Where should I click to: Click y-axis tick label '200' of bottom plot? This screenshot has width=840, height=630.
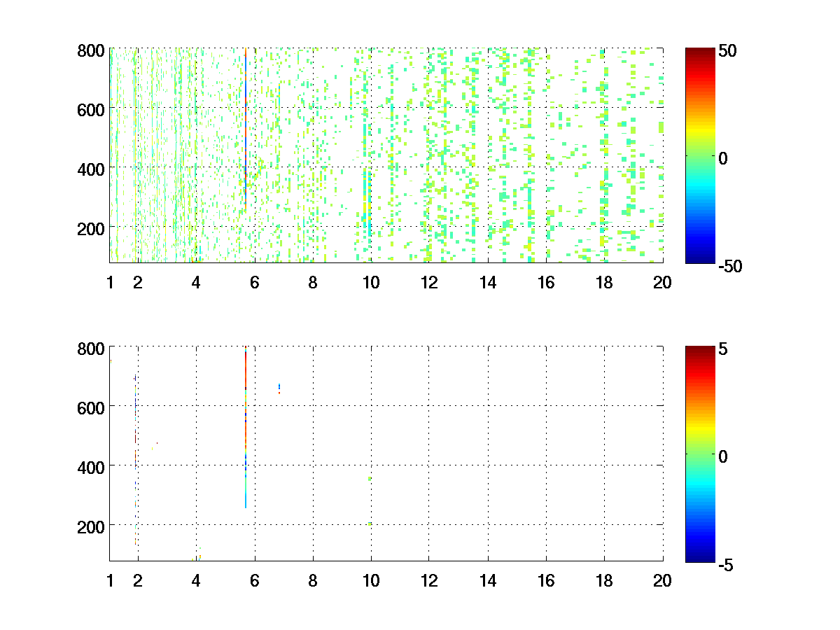(x=91, y=525)
